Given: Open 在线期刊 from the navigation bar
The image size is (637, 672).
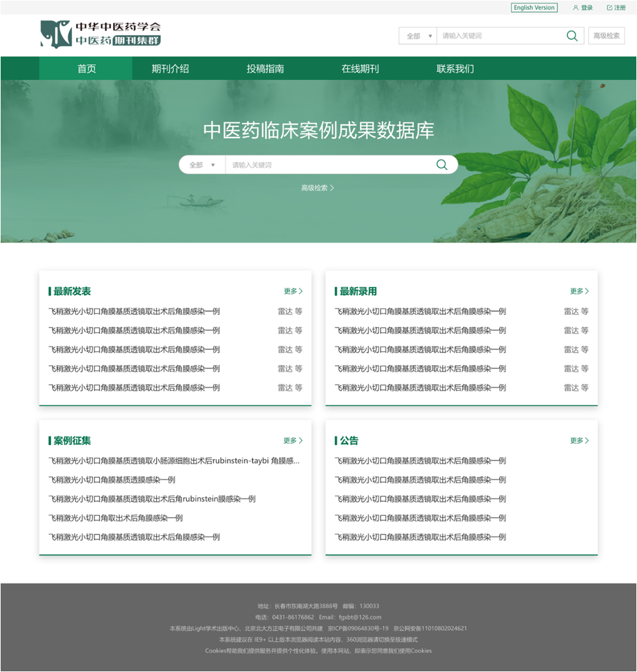Looking at the screenshot, I should coord(360,69).
